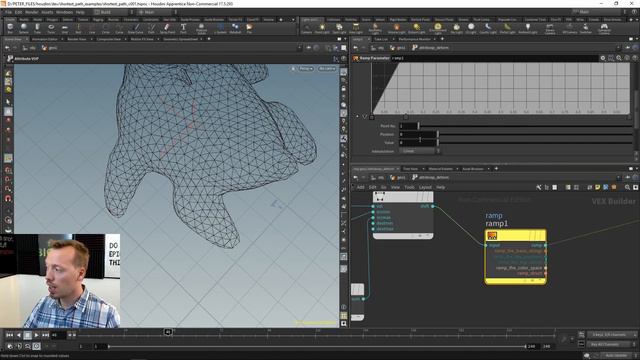Open the Persp camera dropdown in viewport
The height and width of the screenshot is (360, 640).
pyautogui.click(x=306, y=69)
